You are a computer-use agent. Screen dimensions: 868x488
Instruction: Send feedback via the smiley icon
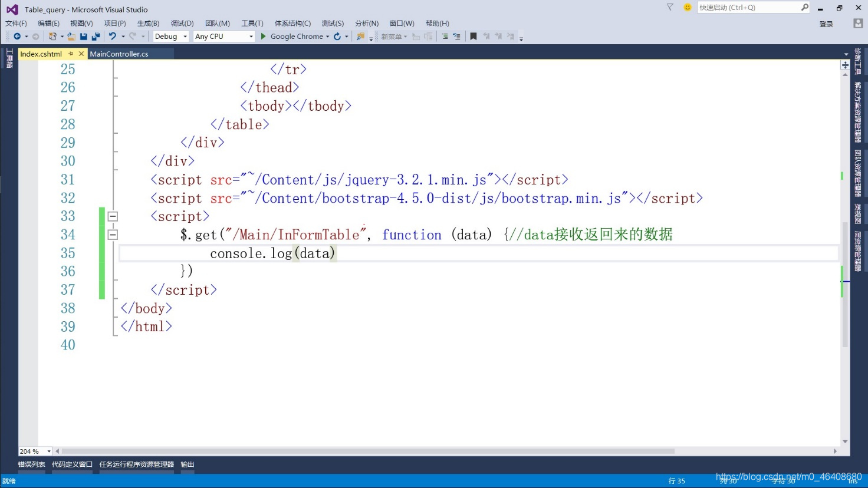(687, 7)
